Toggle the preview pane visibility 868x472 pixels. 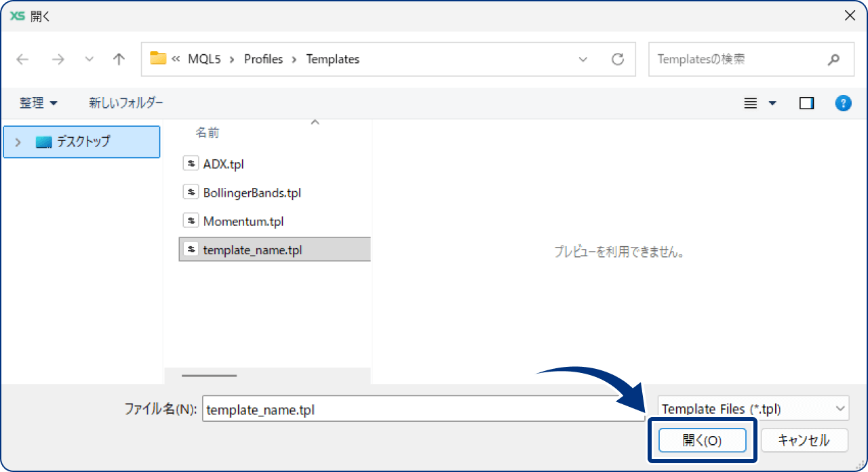[x=806, y=103]
